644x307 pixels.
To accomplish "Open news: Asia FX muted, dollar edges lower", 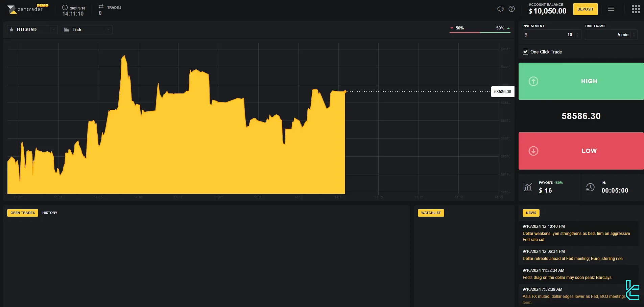I will click(574, 299).
